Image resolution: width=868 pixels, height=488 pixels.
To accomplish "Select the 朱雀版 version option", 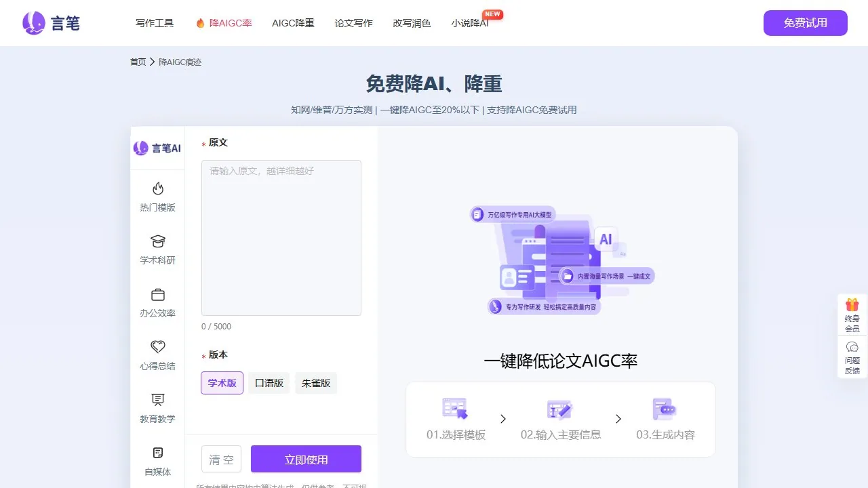I will tap(316, 383).
